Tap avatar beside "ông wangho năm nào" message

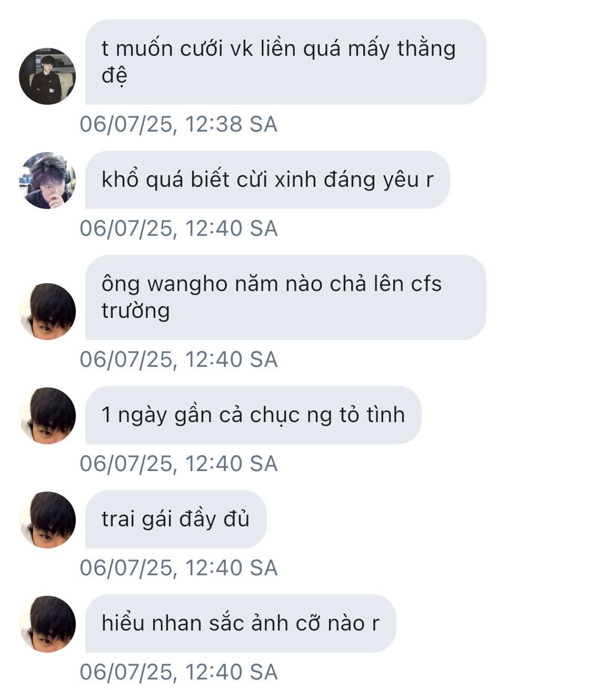click(47, 311)
